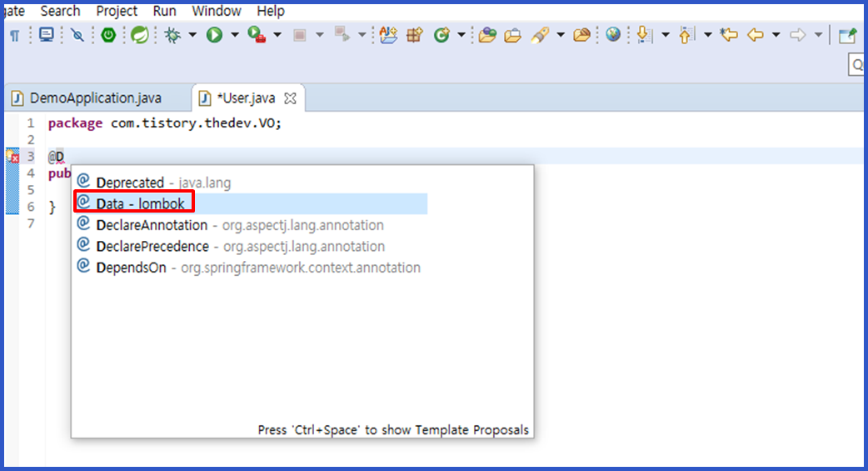Click the Spring Boot Dashboard power icon
The height and width of the screenshot is (471, 868).
108,36
